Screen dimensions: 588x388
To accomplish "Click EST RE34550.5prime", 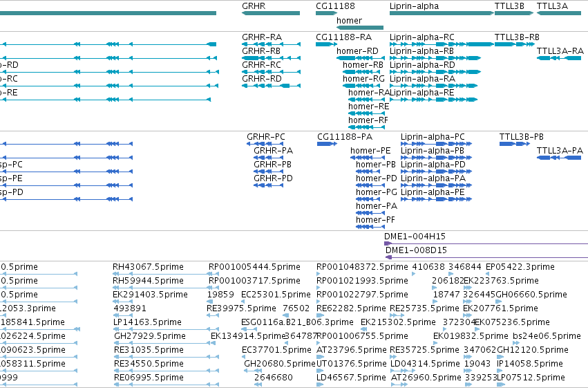I will click(149, 364).
